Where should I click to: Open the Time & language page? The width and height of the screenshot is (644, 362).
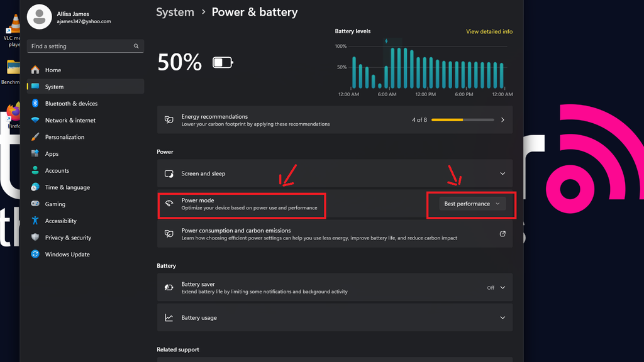coord(67,187)
